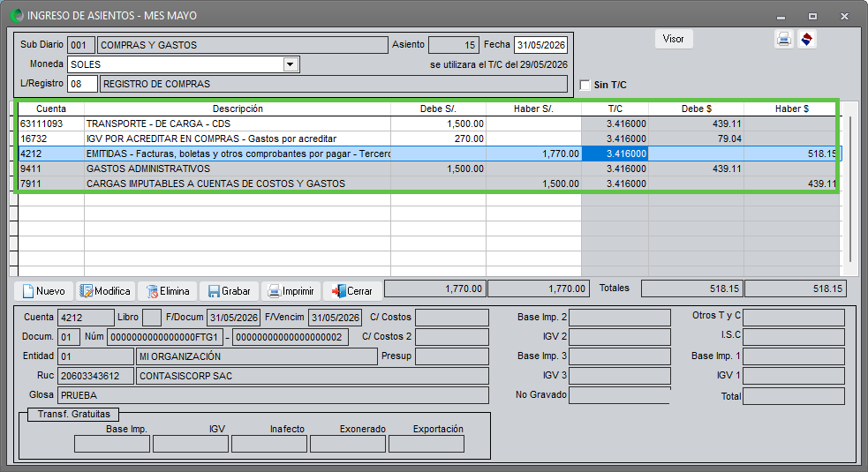Click the Base Imp. 2 field

click(620, 318)
